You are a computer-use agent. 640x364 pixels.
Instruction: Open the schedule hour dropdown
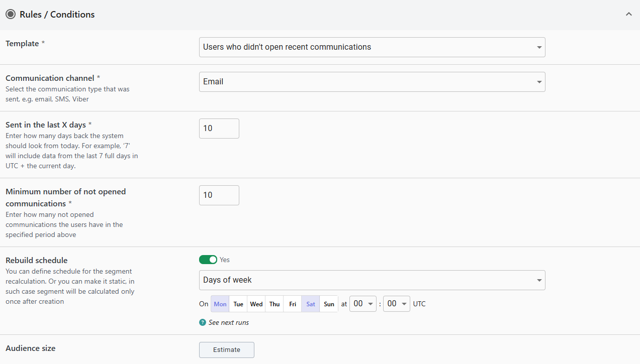coord(363,304)
